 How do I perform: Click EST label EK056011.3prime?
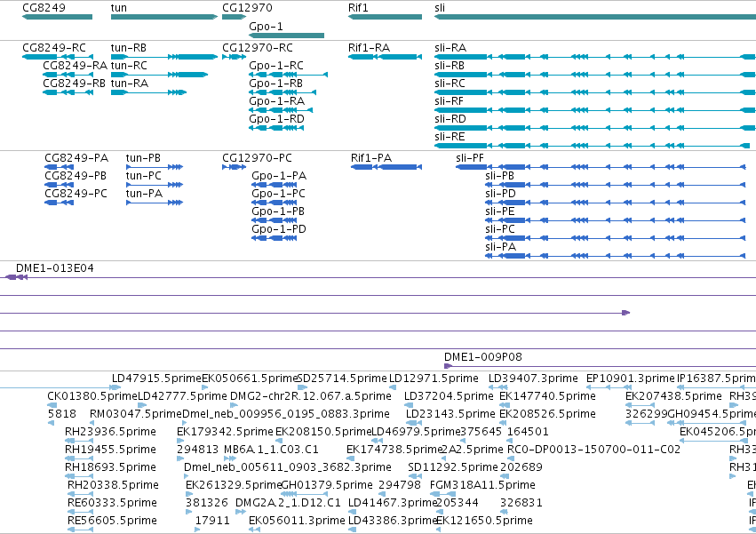point(297,521)
